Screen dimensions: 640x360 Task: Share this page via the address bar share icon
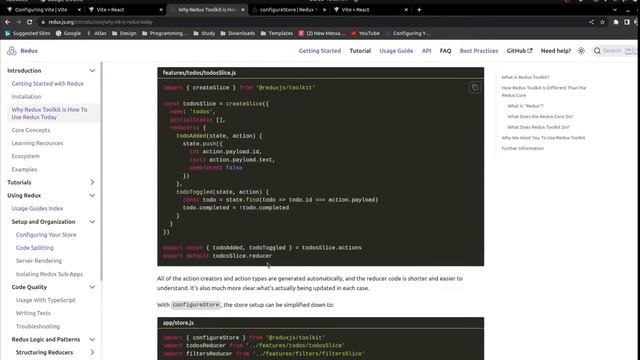click(591, 22)
